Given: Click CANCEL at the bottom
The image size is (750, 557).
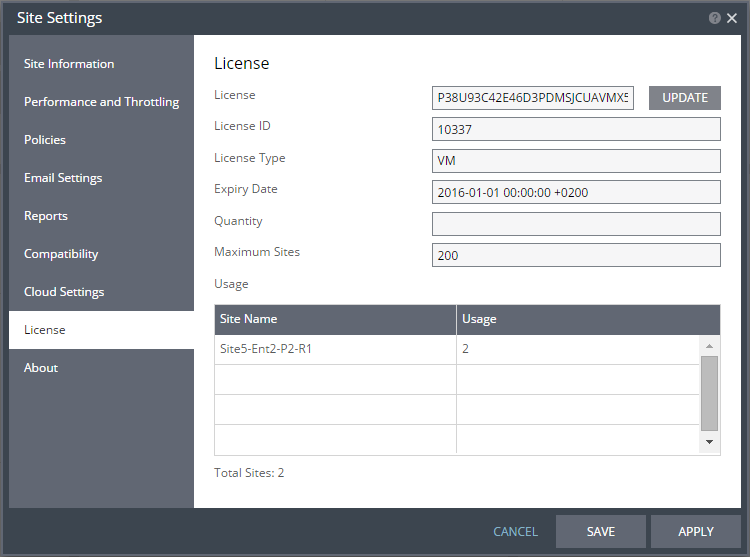Looking at the screenshot, I should coord(515,532).
